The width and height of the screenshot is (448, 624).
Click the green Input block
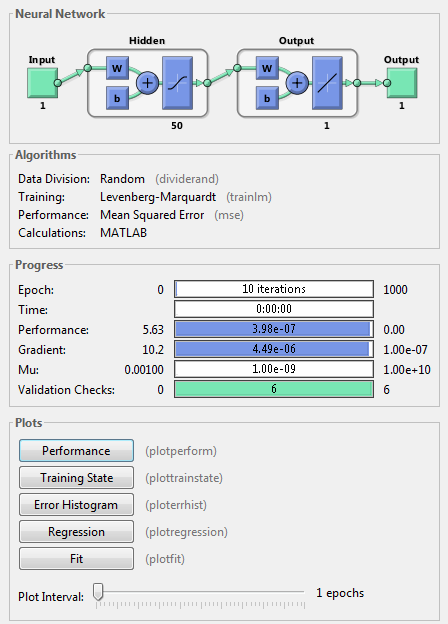43,83
